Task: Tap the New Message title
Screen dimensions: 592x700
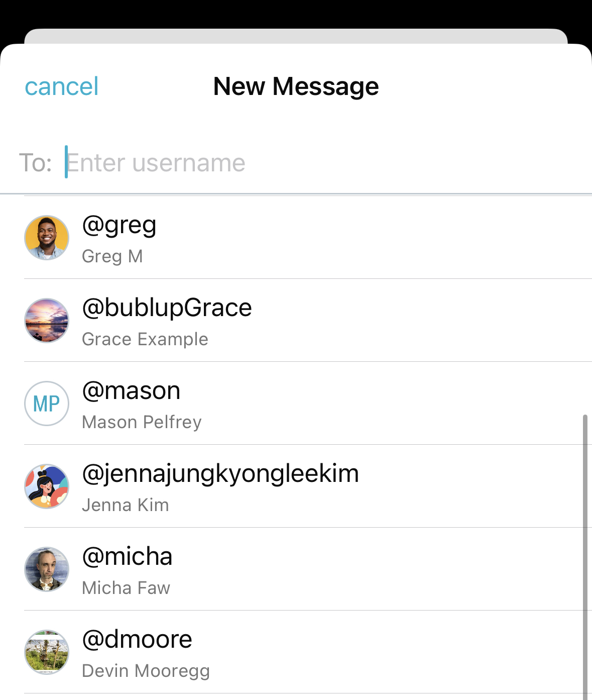Action: [x=296, y=86]
